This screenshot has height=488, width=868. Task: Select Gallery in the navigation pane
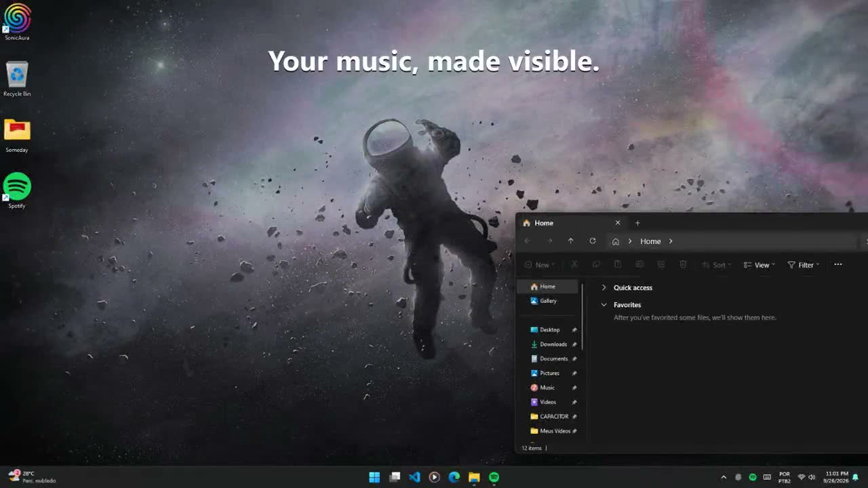(x=548, y=301)
